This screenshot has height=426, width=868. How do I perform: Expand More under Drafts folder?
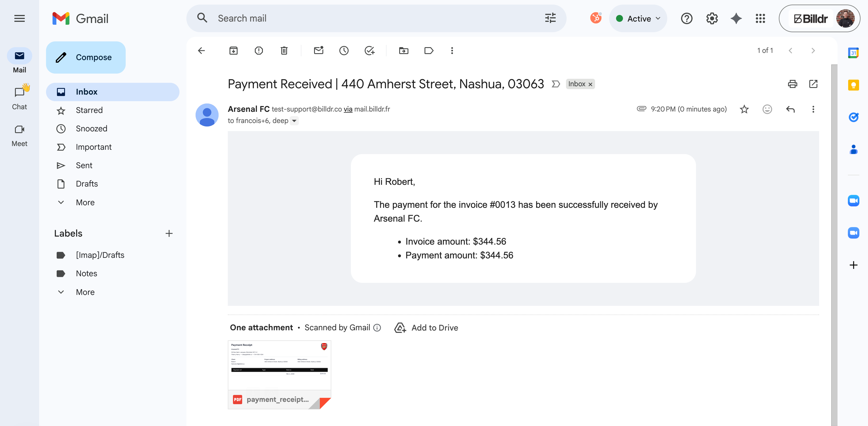coord(85,202)
